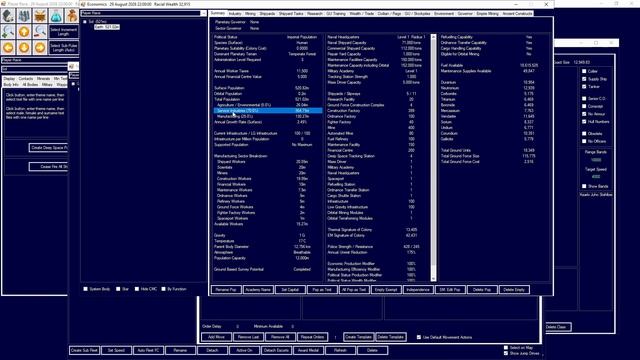Open the Research tab

coord(314,13)
